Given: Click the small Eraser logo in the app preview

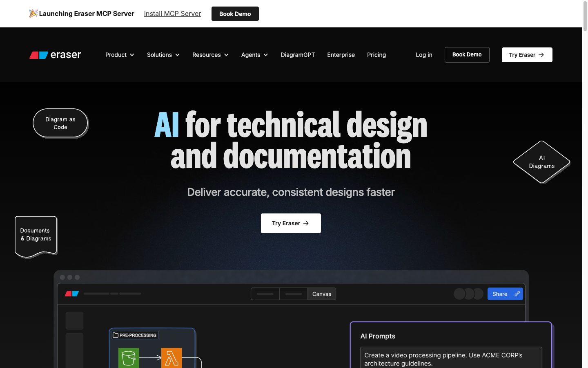Looking at the screenshot, I should [72, 294].
